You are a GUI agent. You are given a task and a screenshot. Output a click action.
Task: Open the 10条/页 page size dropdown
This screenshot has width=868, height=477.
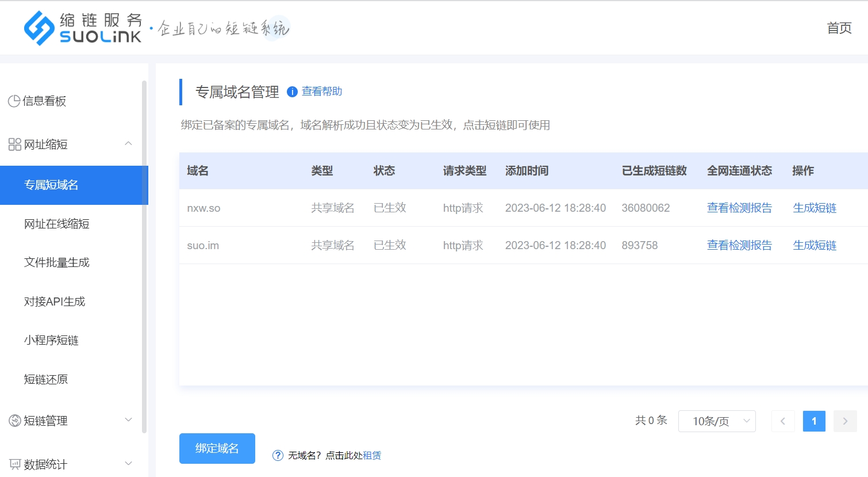click(717, 421)
